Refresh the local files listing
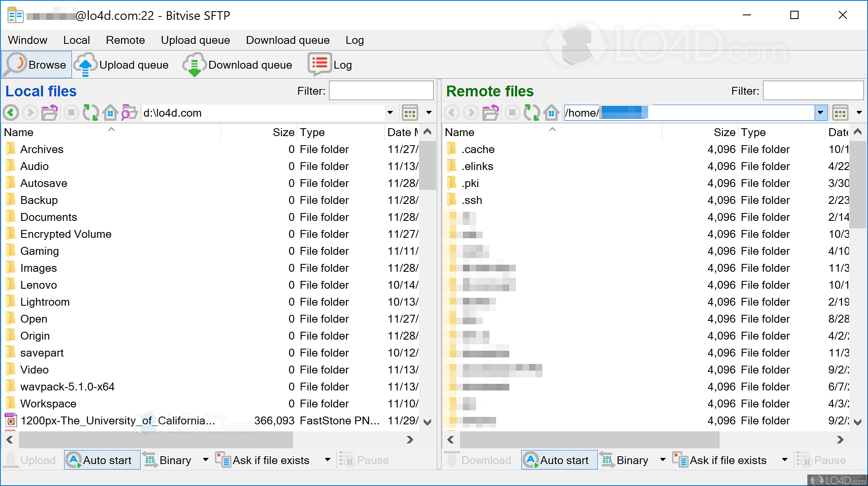 (91, 113)
